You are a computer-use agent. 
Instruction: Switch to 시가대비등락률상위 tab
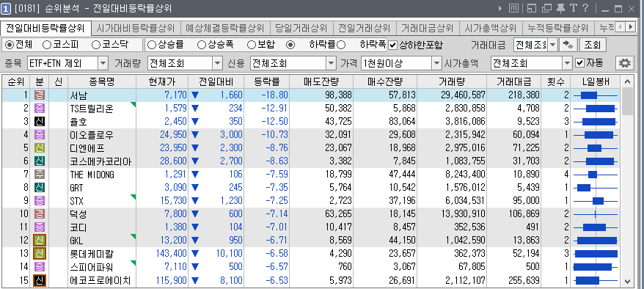(x=136, y=29)
